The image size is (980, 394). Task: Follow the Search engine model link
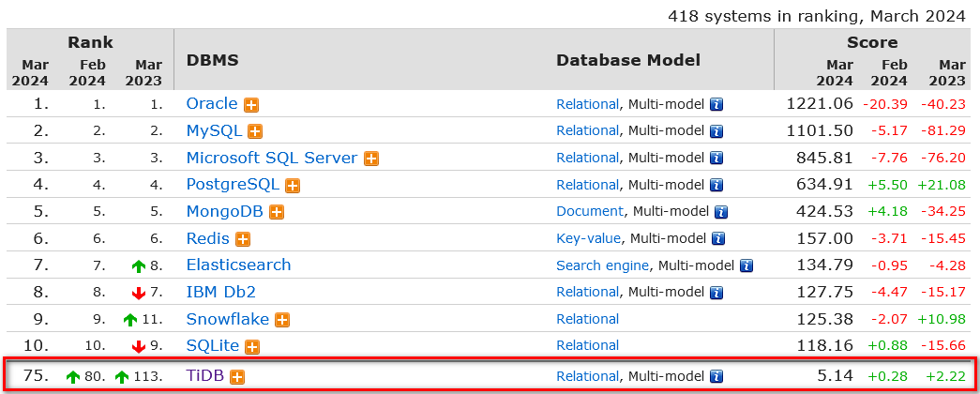[603, 265]
